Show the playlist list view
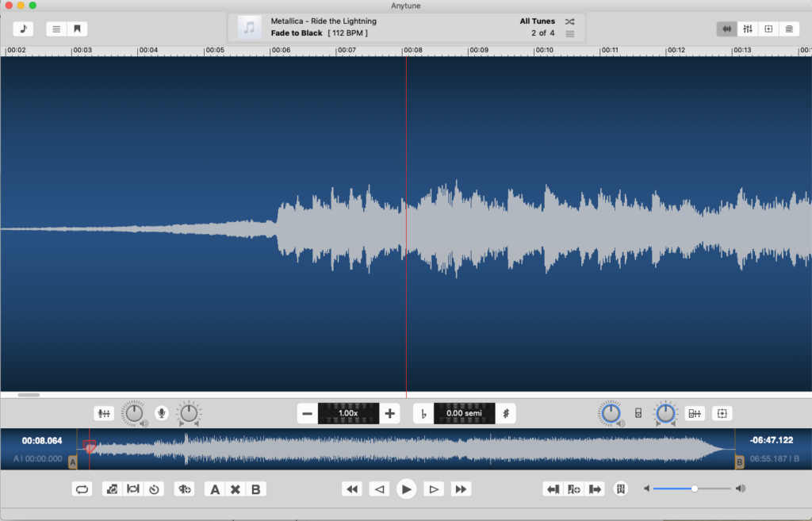 coord(56,29)
